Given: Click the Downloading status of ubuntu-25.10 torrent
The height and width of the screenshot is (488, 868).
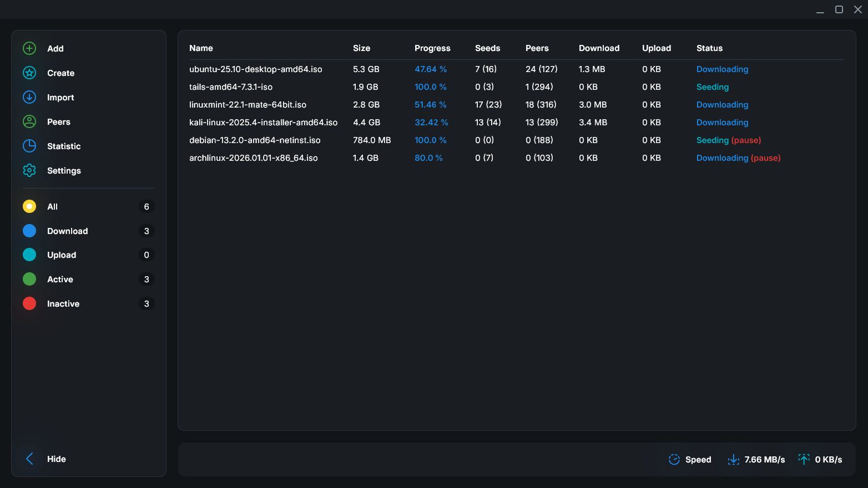Looking at the screenshot, I should point(722,69).
